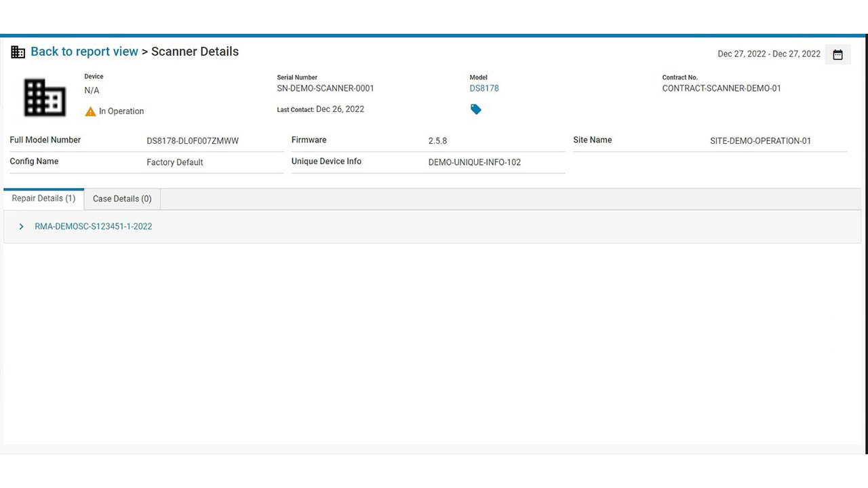Switch to the Case Details (0) tab

coord(122,199)
